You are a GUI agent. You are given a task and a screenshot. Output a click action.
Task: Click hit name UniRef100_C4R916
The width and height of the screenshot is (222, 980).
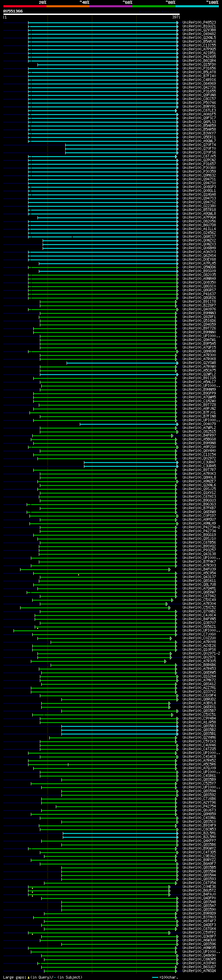point(199,80)
